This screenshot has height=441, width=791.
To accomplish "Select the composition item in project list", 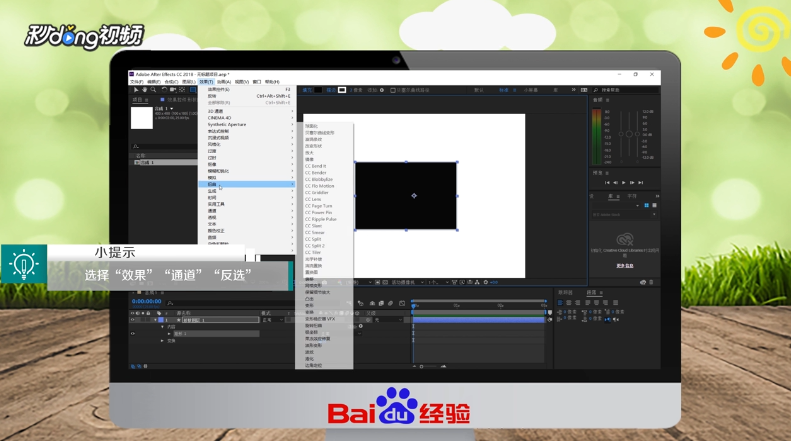I will pyautogui.click(x=165, y=162).
